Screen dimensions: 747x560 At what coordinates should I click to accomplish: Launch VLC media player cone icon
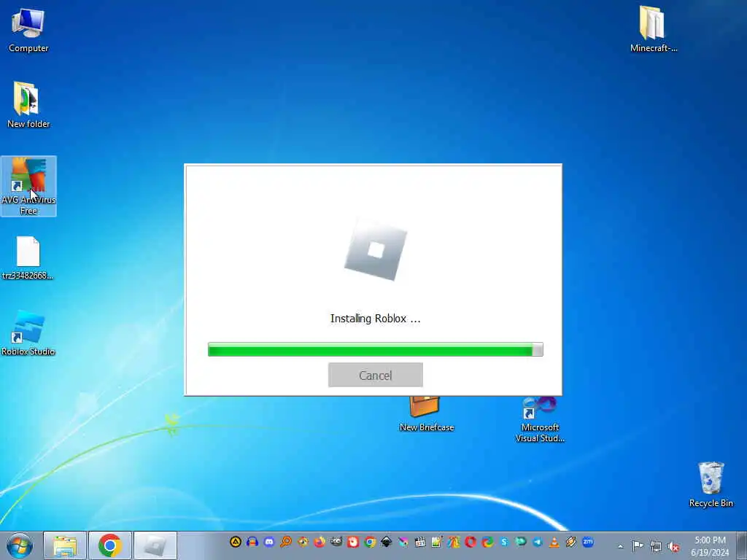(554, 542)
